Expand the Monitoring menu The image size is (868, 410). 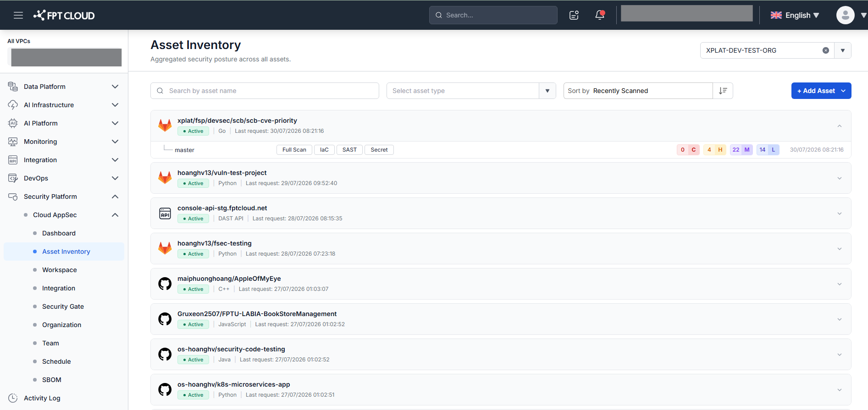(x=115, y=142)
